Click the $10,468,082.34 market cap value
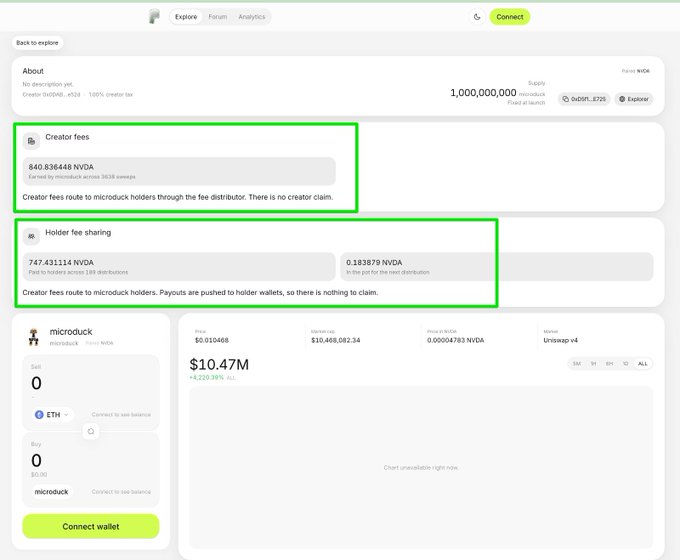680x560 pixels. (336, 340)
